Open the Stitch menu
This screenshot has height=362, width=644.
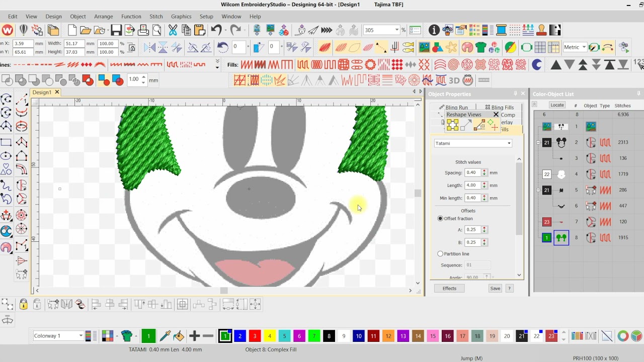click(x=156, y=17)
